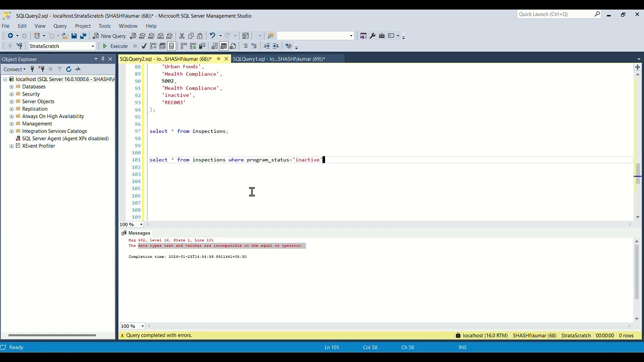Toggle Include Client Statistics
Viewport: 644px width, 362px height.
point(202,46)
